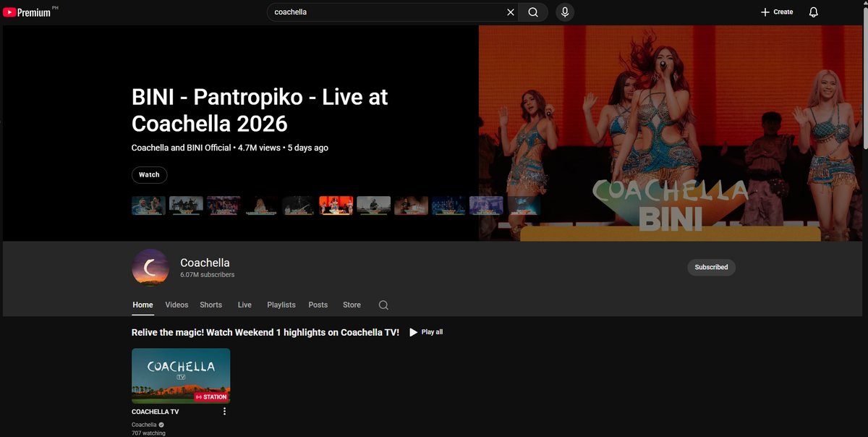Viewport: 868px width, 437px height.
Task: Start voice search with the microphone icon
Action: [565, 12]
